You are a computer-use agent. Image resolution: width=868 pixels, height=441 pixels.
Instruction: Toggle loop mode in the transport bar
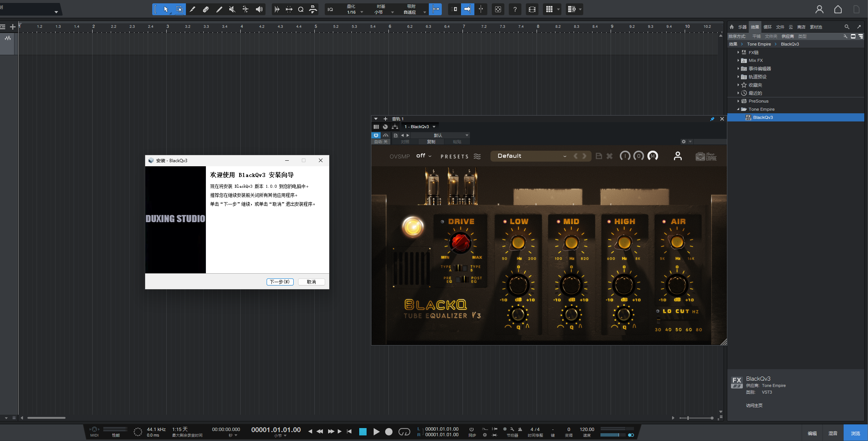point(404,432)
